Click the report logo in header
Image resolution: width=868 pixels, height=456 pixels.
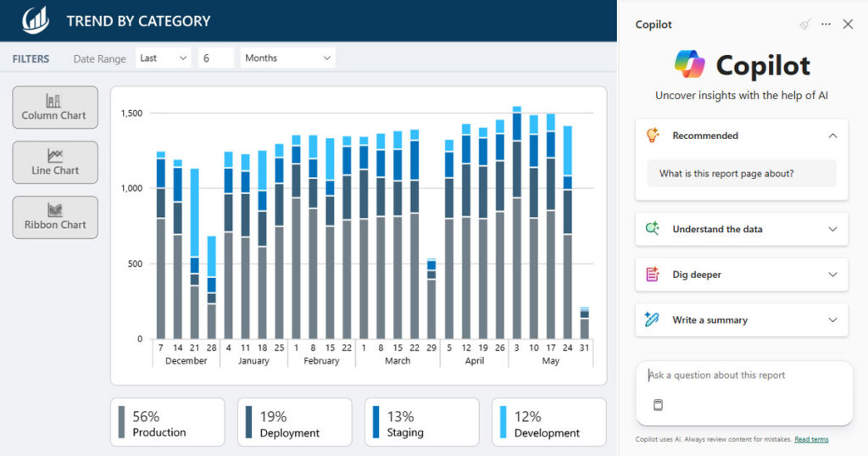point(36,20)
